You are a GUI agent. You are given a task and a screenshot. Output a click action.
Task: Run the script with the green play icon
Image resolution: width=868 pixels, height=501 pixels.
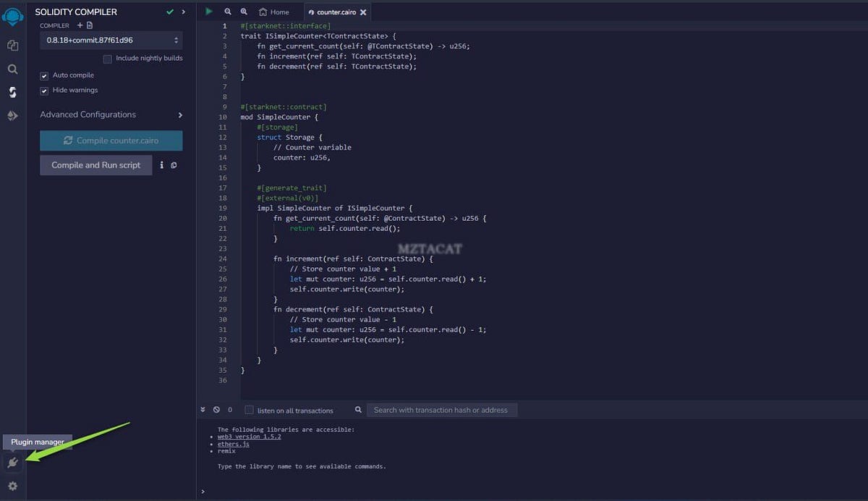pyautogui.click(x=208, y=12)
